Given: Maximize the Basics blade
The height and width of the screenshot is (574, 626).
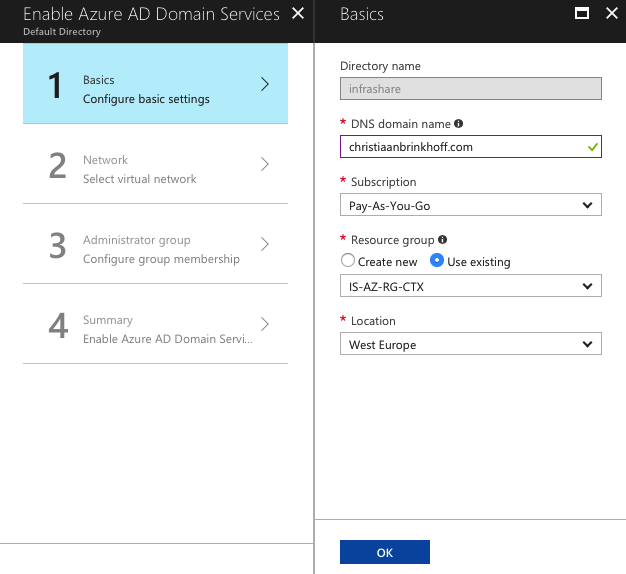Looking at the screenshot, I should [582, 14].
